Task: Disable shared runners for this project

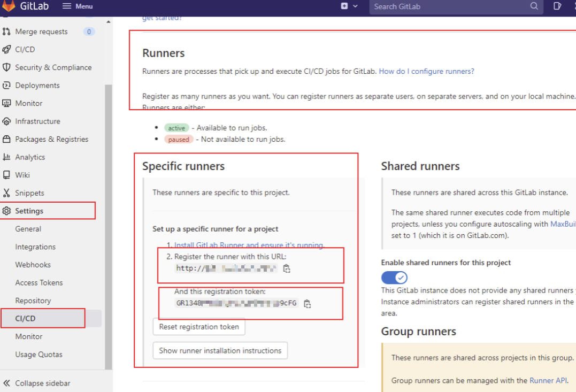Action: point(394,277)
